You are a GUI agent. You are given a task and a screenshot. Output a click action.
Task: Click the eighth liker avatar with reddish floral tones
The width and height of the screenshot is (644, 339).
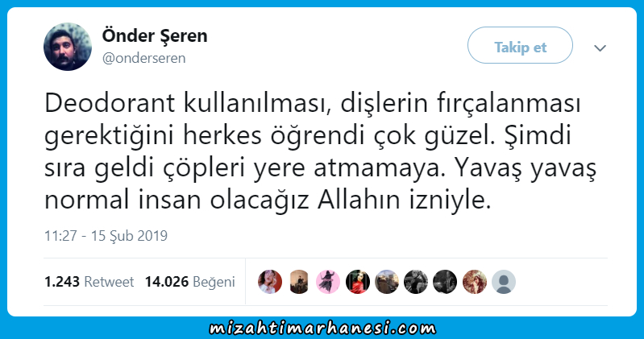pyautogui.click(x=475, y=282)
